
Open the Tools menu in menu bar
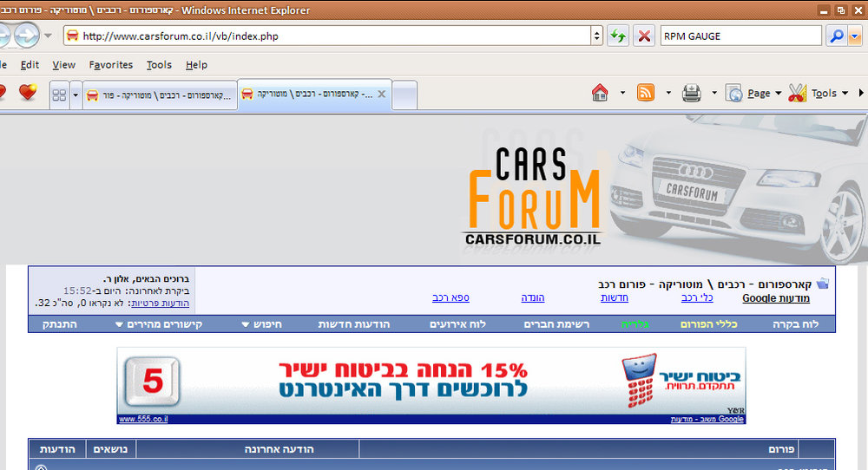tap(159, 65)
